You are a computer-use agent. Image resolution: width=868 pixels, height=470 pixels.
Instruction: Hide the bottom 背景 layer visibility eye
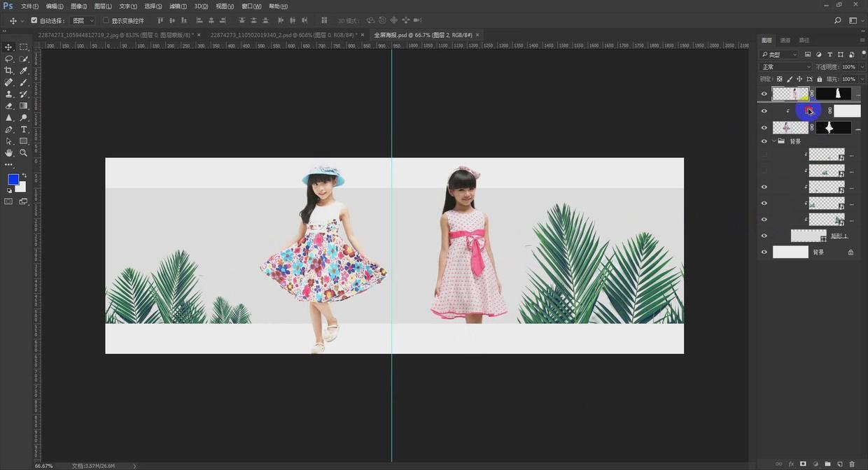764,252
